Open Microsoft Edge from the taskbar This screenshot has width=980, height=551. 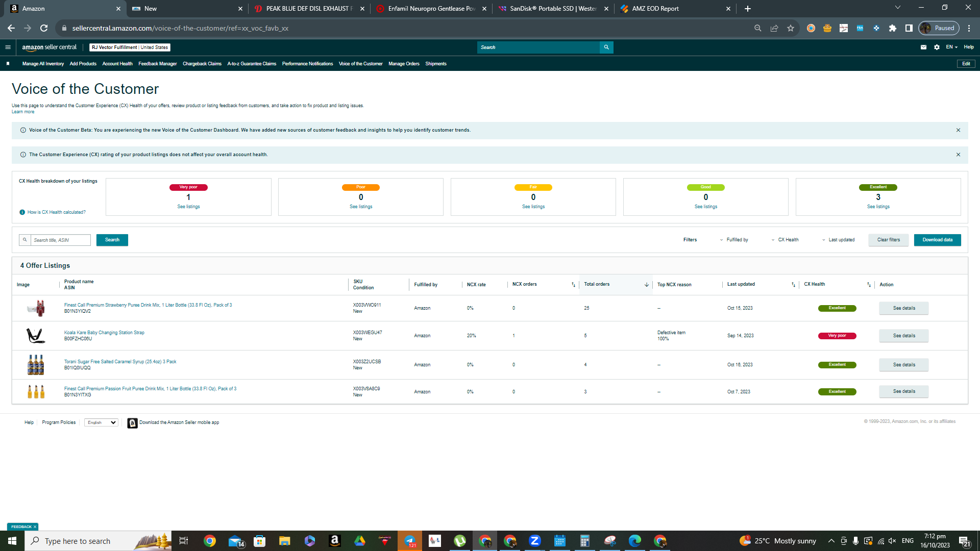point(634,541)
